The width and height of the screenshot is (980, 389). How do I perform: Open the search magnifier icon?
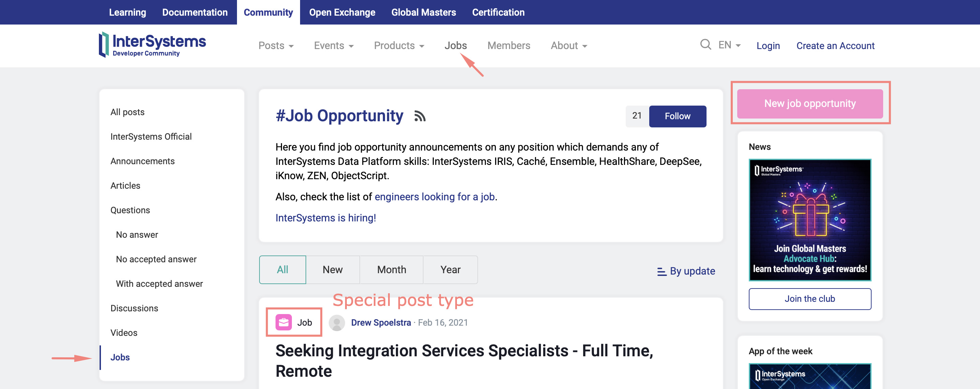705,45
